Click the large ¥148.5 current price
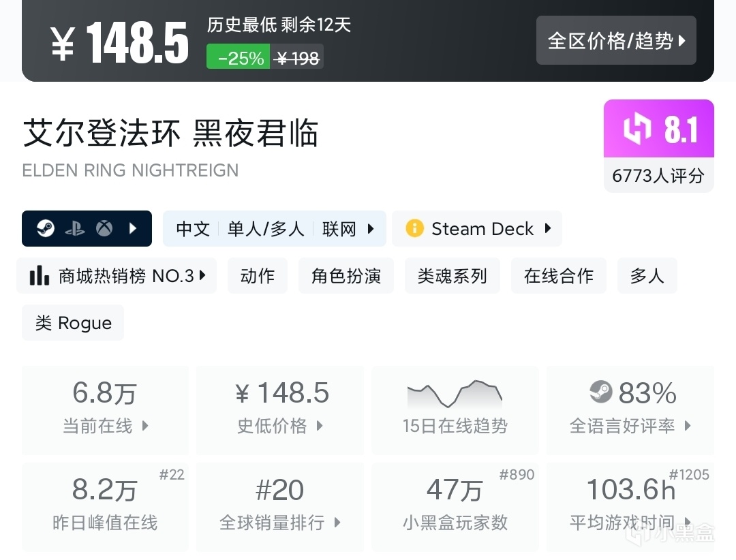The width and height of the screenshot is (736, 560). tap(120, 42)
